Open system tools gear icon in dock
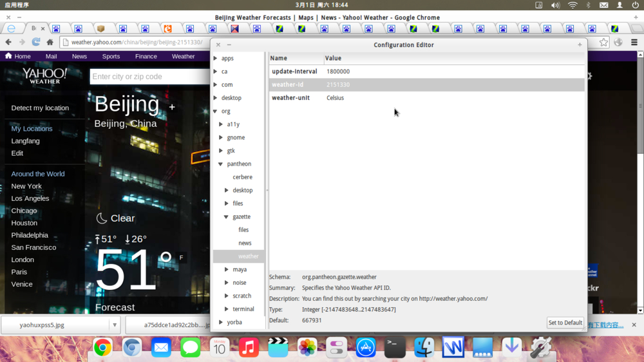The image size is (644, 362). coord(541,348)
